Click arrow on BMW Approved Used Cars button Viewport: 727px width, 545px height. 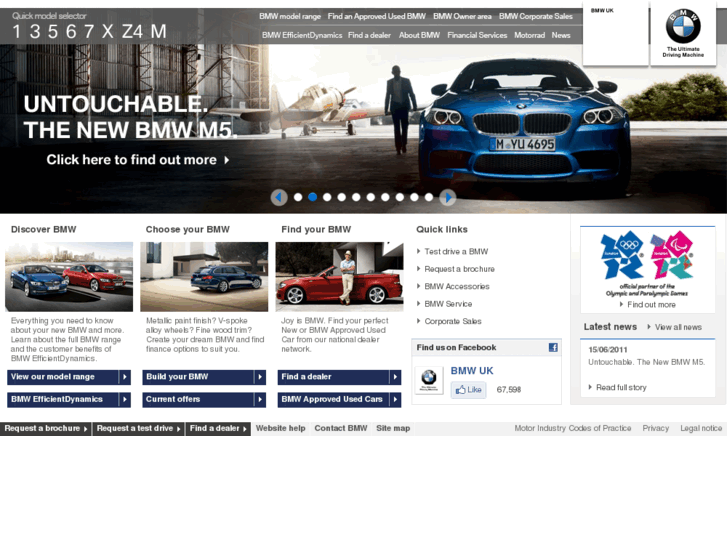[395, 399]
